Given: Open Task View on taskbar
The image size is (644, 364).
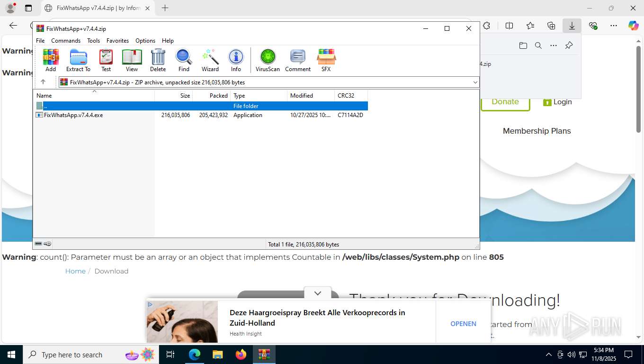Looking at the screenshot, I should (x=170, y=355).
